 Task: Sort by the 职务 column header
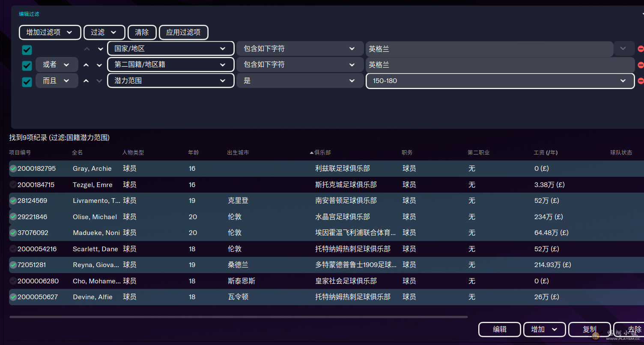[x=407, y=153]
